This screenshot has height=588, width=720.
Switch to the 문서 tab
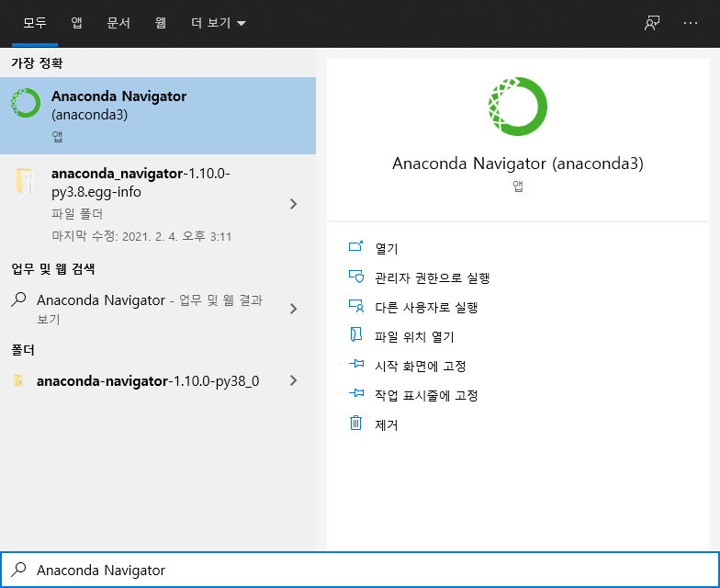[x=118, y=23]
